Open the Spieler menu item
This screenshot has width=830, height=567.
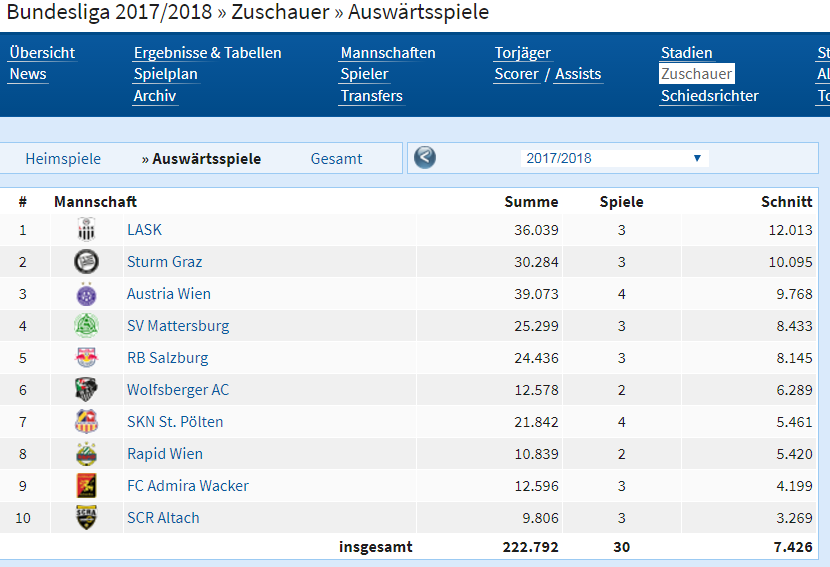pos(365,74)
